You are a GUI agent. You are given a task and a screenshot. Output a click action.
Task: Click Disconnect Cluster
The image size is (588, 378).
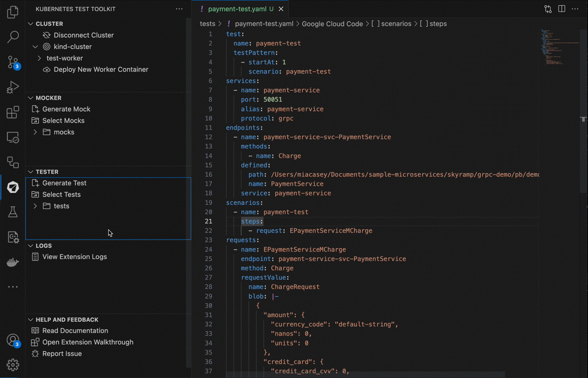coord(83,35)
